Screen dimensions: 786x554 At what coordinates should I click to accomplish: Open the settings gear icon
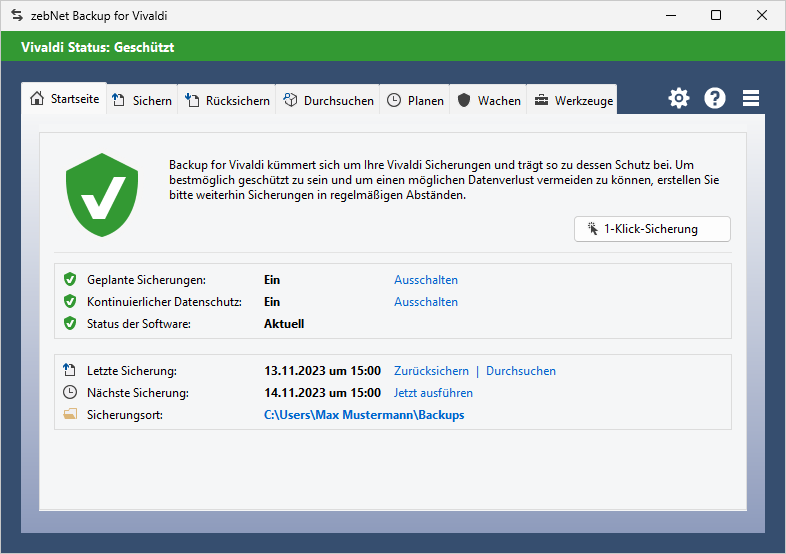(x=679, y=98)
